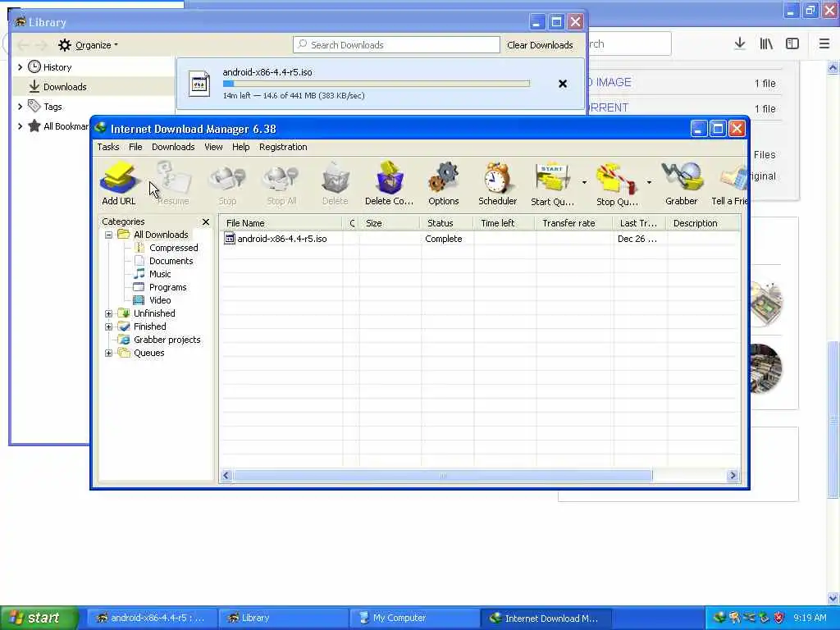Image resolution: width=840 pixels, height=630 pixels.
Task: Click browser page scrollbar down arrow
Action: [833, 598]
